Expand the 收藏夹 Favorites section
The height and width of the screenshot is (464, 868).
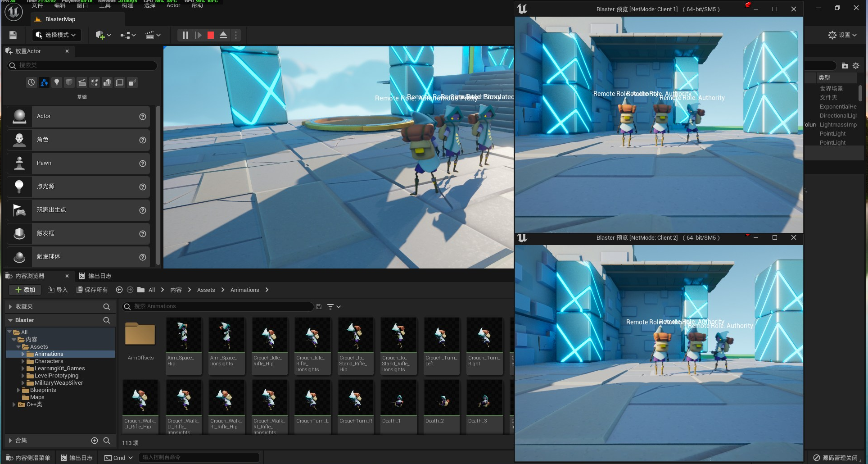coord(10,307)
